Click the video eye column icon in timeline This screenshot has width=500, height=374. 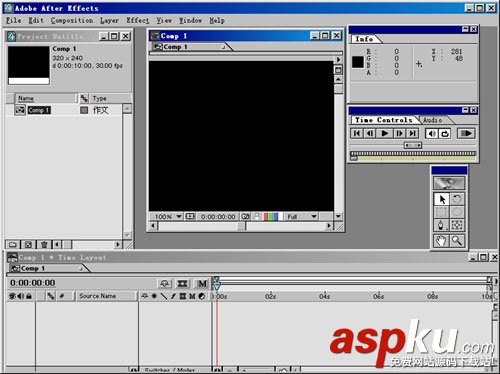point(12,296)
